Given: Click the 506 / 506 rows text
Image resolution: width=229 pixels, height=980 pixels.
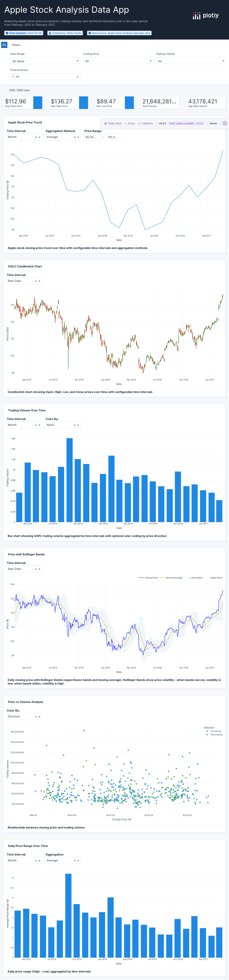Looking at the screenshot, I should tap(19, 91).
